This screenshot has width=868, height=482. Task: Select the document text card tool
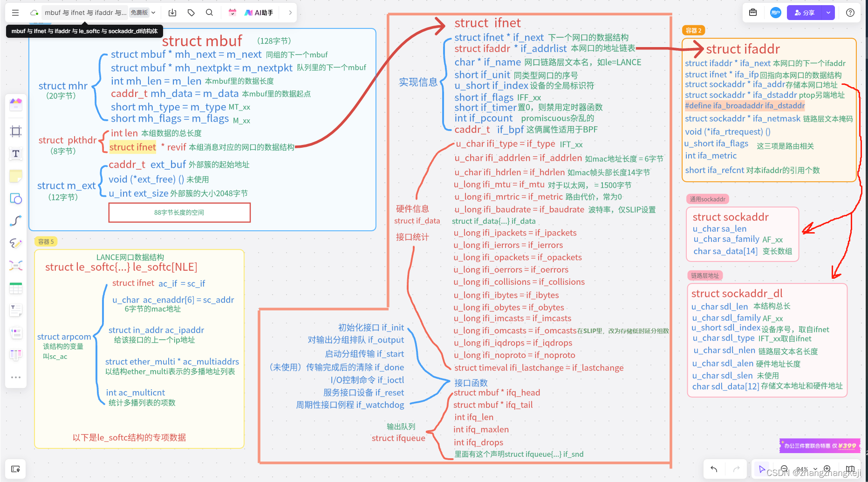(16, 310)
